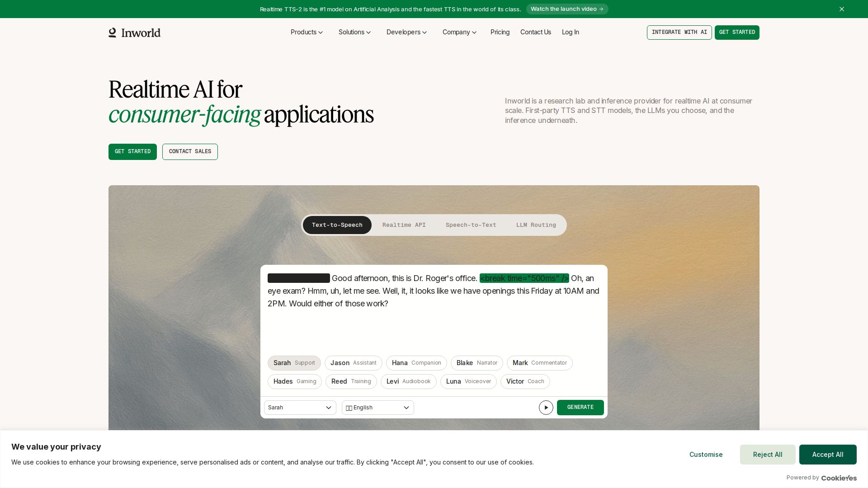Open the English language dropdown
The width and height of the screenshot is (868, 488).
378,408
